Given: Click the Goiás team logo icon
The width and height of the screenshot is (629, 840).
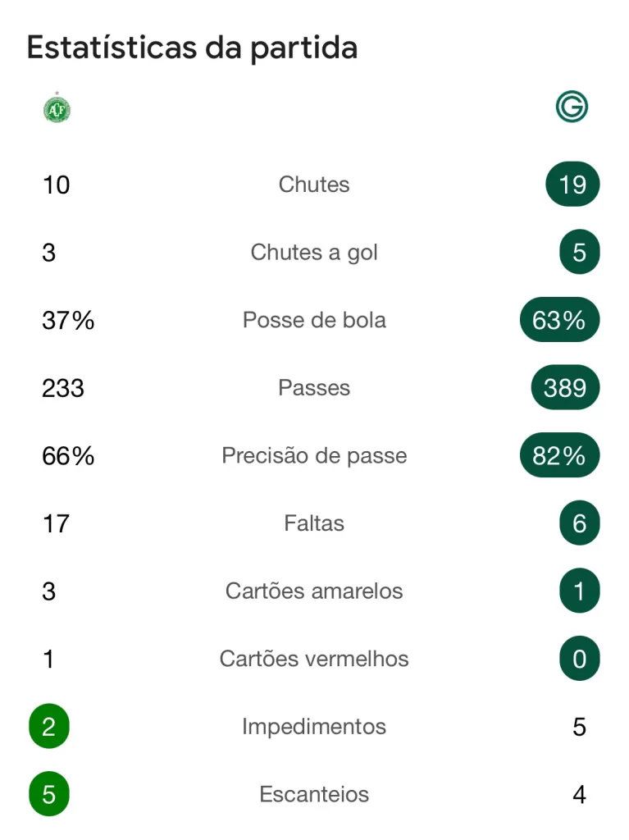Looking at the screenshot, I should click(572, 107).
